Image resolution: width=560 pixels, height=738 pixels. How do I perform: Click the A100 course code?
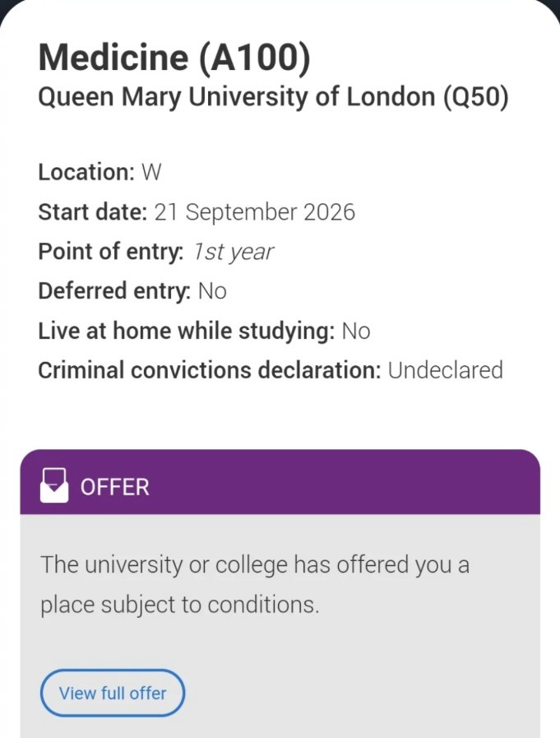(x=255, y=58)
